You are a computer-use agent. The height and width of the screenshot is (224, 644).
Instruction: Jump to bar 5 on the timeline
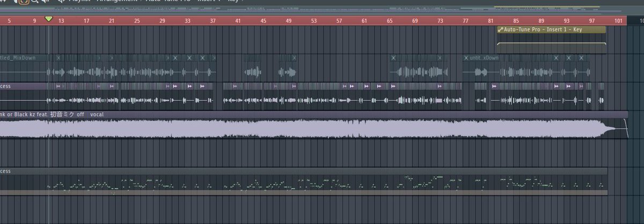[x=9, y=20]
